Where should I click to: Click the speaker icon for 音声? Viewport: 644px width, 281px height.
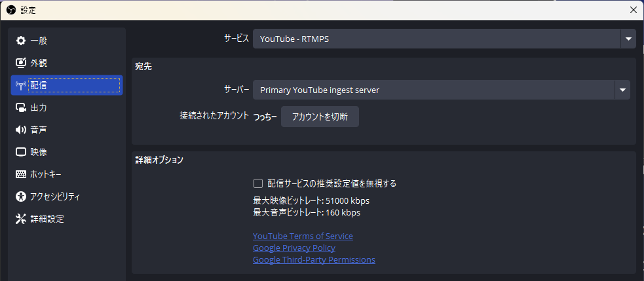click(x=20, y=130)
